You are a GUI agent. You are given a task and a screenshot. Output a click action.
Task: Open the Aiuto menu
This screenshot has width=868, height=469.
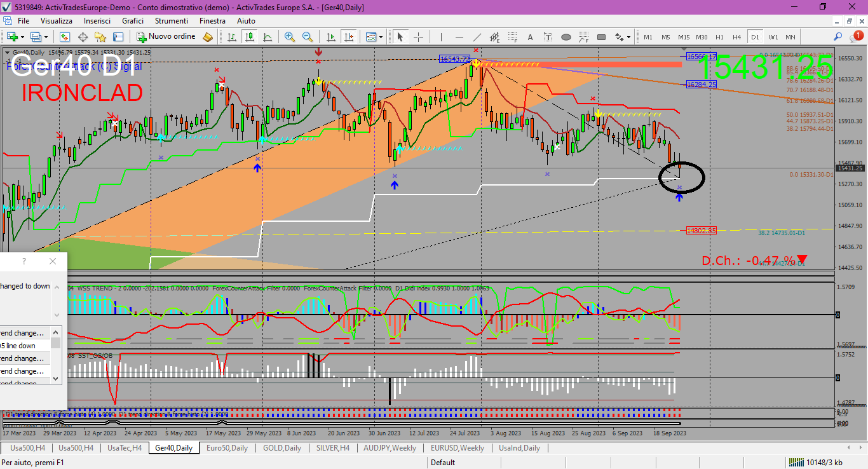[246, 21]
